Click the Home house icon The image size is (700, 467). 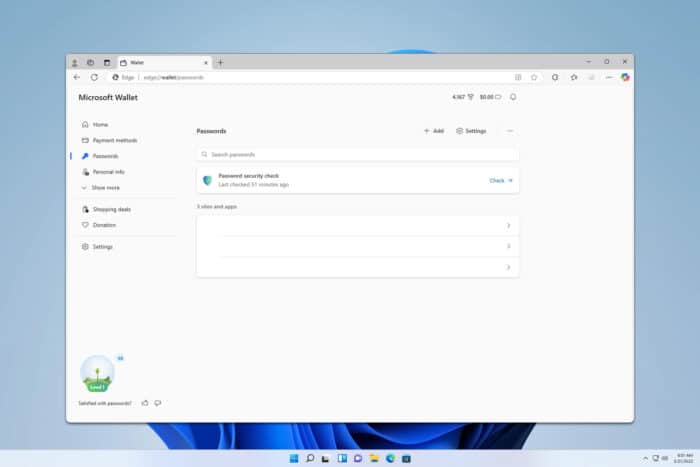click(x=85, y=125)
